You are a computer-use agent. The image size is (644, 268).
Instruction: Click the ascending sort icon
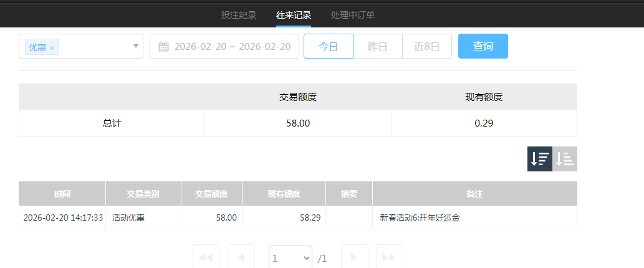[565, 159]
